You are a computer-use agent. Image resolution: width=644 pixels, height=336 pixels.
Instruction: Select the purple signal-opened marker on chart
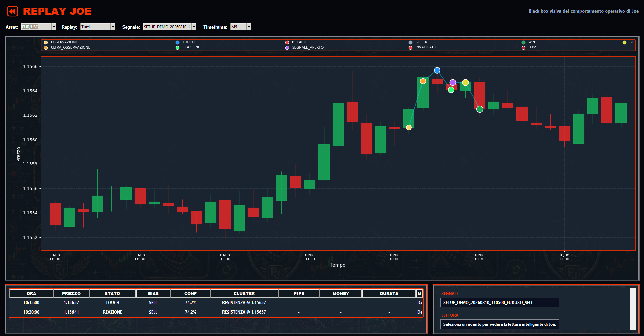pos(453,82)
